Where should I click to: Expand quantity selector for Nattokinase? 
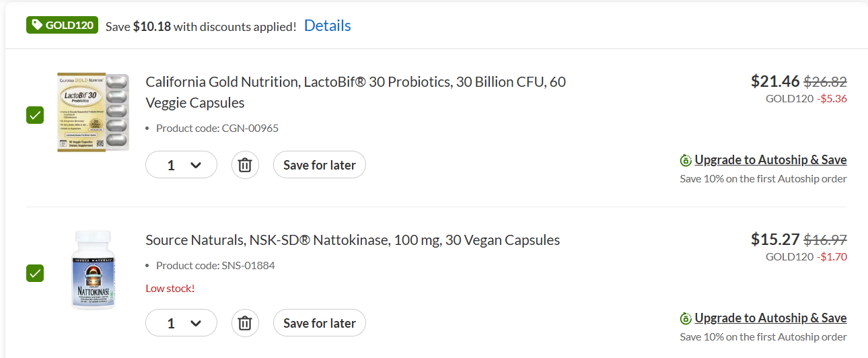pyautogui.click(x=181, y=323)
